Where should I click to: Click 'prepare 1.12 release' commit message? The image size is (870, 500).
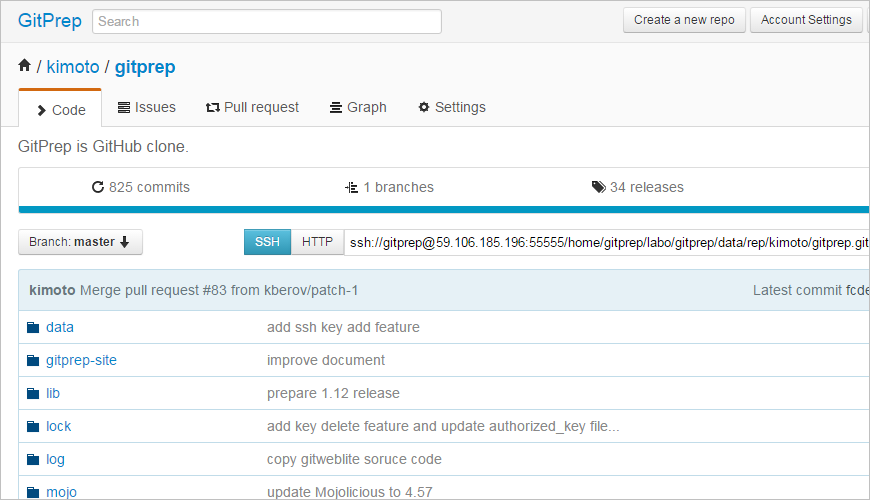[x=333, y=393]
